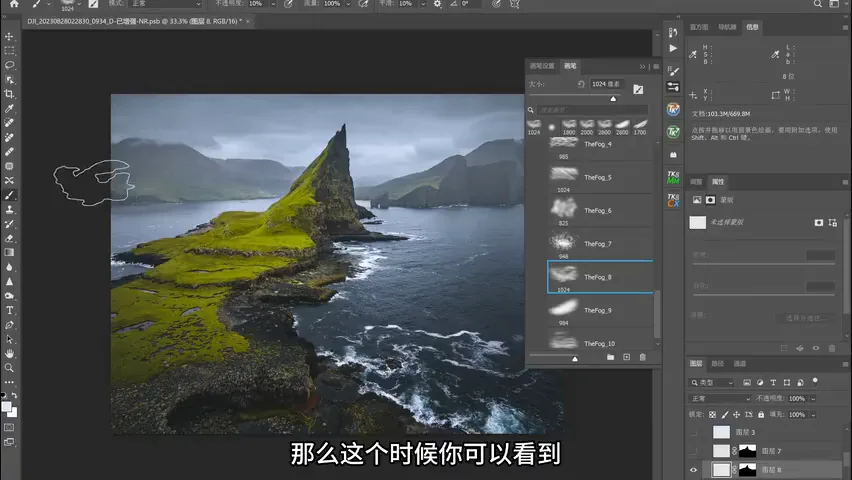Delete brush with trash icon in brushes panel

[x=643, y=357]
